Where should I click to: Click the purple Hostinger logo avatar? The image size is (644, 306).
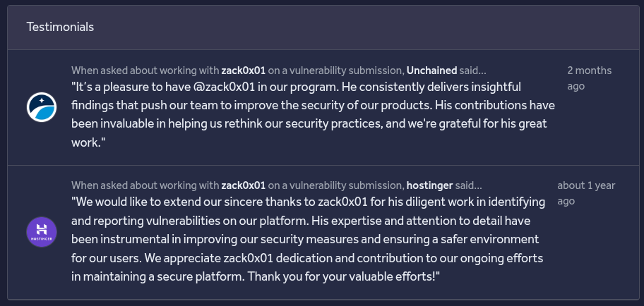click(x=42, y=232)
